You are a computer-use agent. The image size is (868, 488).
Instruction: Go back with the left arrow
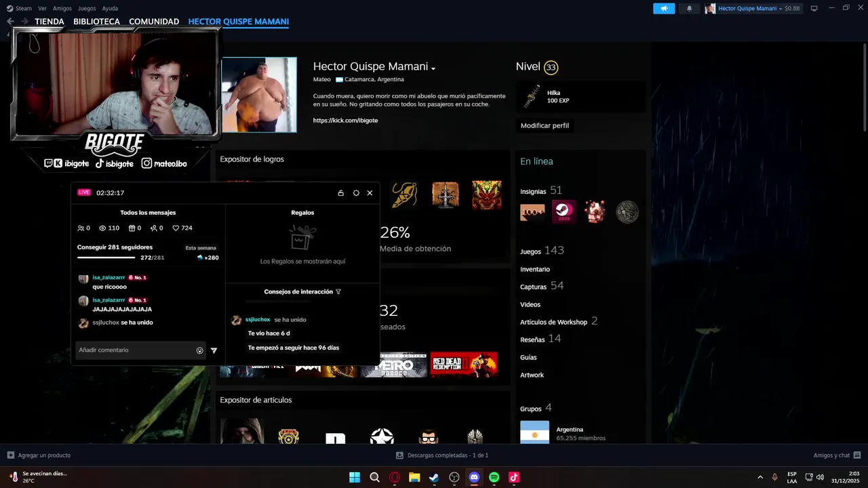pos(10,22)
